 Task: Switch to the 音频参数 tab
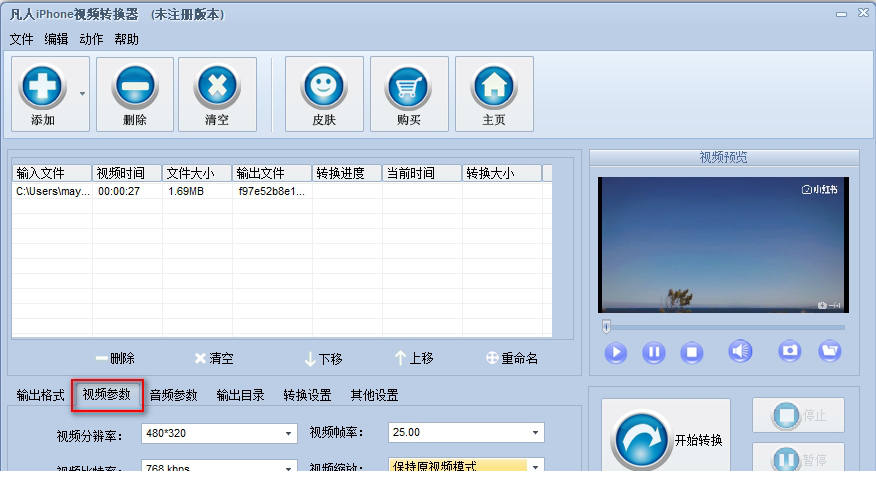[x=174, y=395]
